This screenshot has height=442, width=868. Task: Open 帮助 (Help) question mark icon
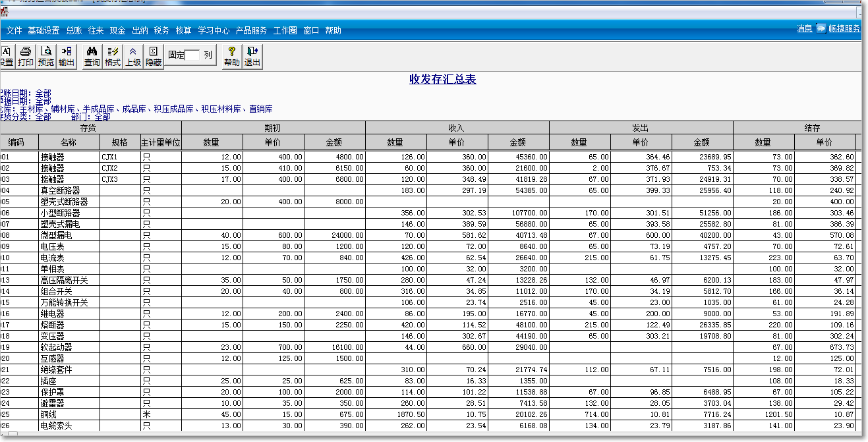pyautogui.click(x=232, y=56)
